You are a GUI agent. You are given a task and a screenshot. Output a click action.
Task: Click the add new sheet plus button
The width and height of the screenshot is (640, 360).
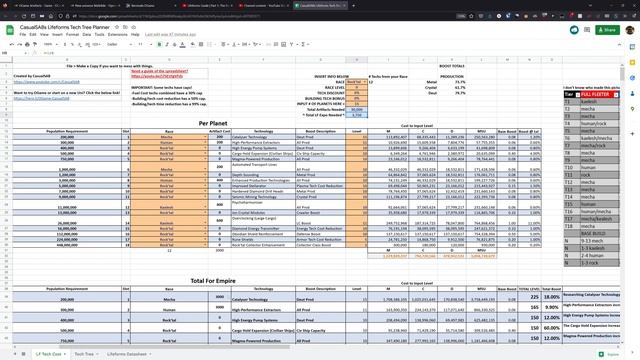(x=15, y=354)
